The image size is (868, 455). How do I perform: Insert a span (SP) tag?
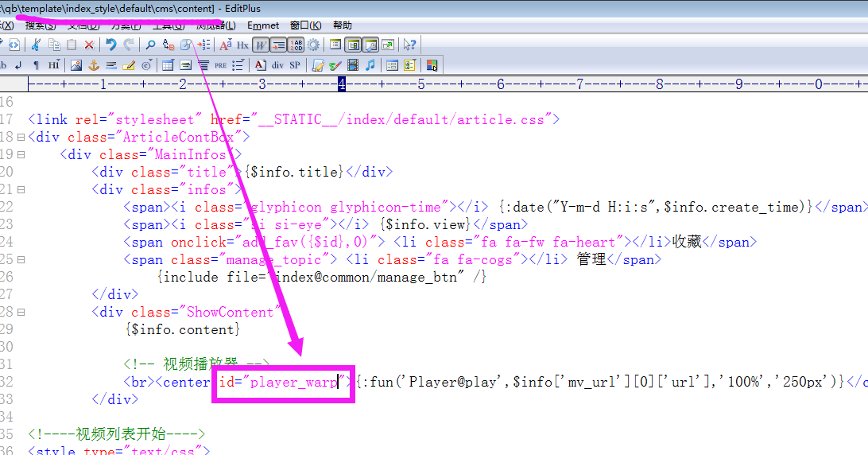pos(295,65)
